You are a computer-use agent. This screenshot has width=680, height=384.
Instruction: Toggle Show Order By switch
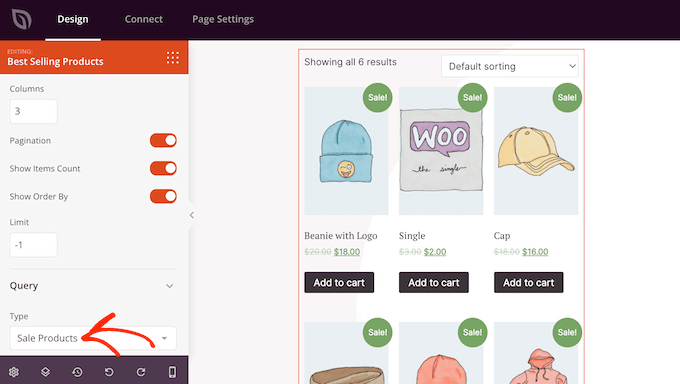[x=163, y=196]
